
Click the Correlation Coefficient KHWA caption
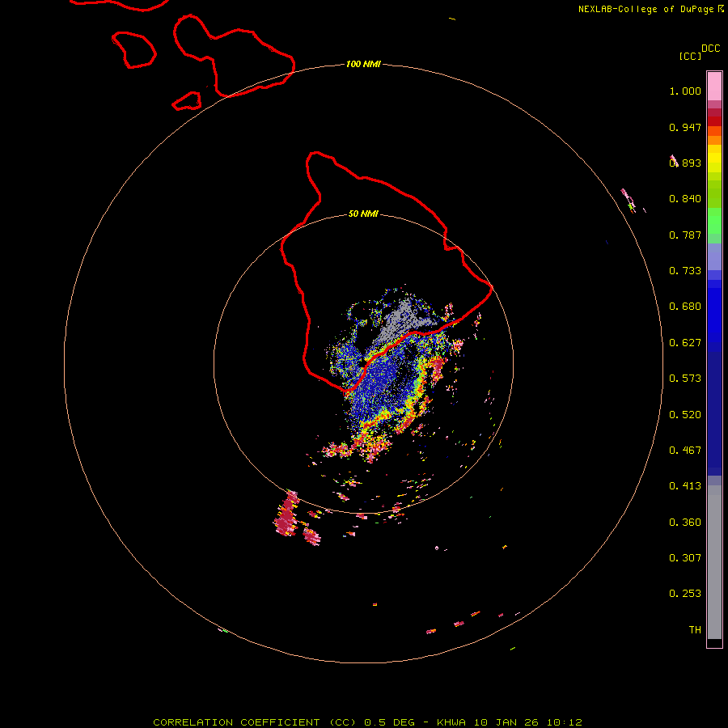pyautogui.click(x=367, y=722)
